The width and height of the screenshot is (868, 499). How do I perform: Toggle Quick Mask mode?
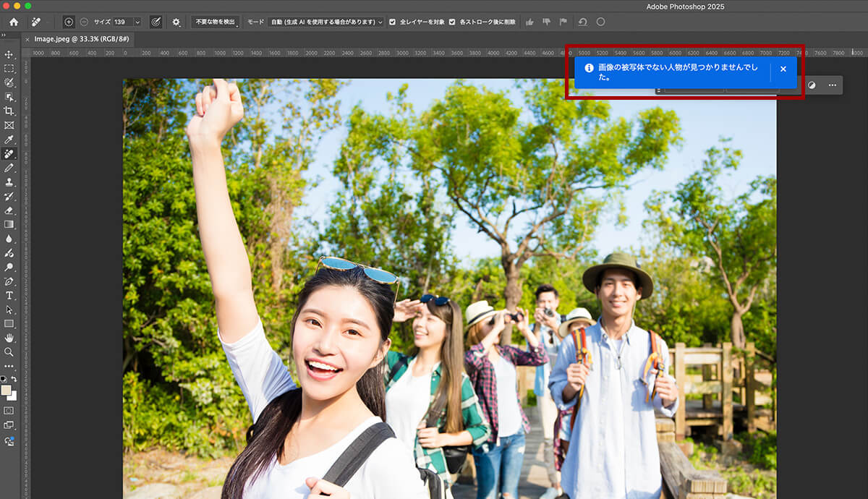coord(9,410)
